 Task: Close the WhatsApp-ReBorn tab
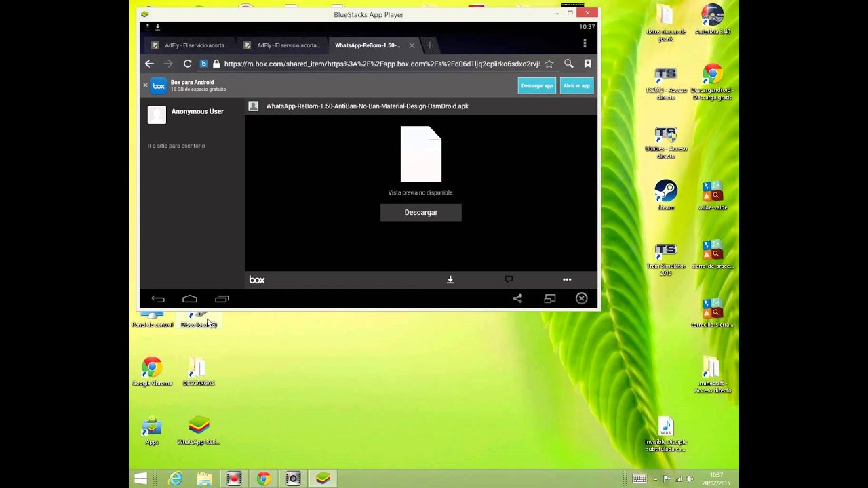click(x=412, y=45)
